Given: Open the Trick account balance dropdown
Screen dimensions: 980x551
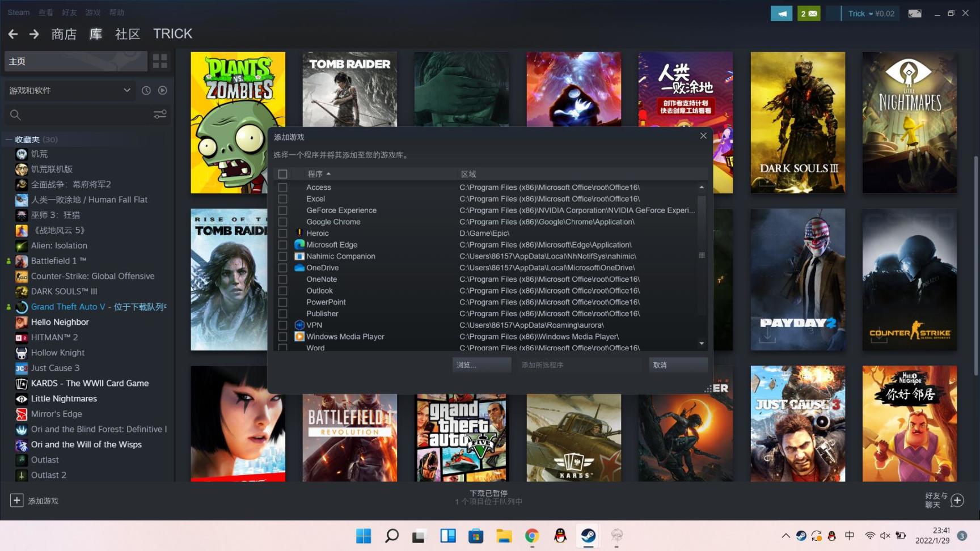Looking at the screenshot, I should pyautogui.click(x=871, y=14).
